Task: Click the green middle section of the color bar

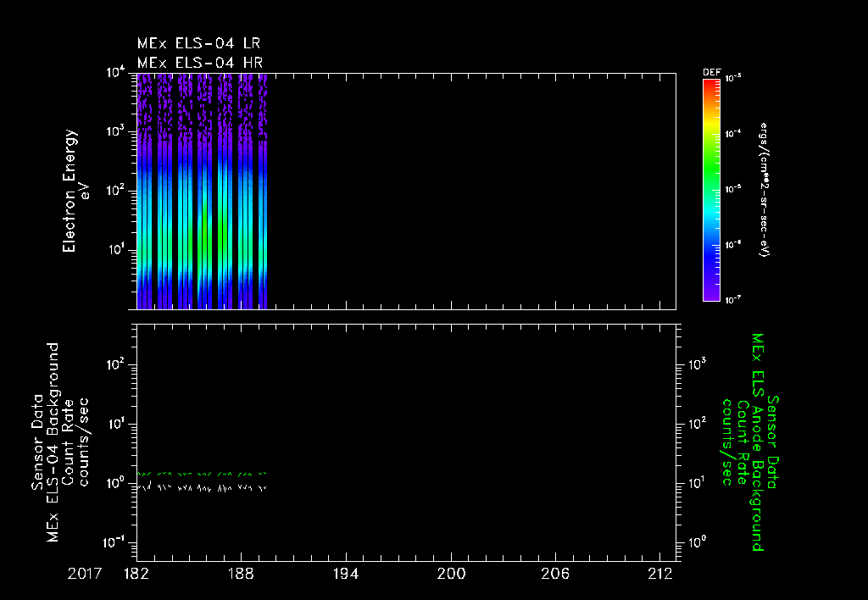Action: [710, 169]
